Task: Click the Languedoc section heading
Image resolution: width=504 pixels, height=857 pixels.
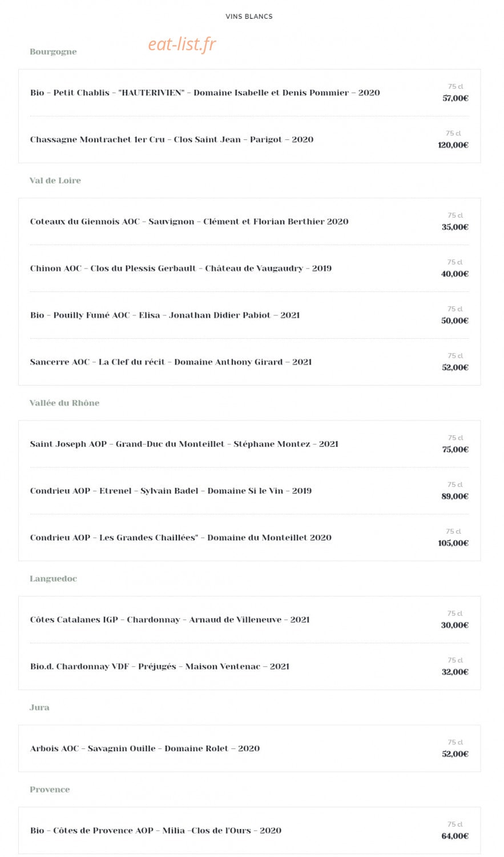Action: [x=53, y=579]
